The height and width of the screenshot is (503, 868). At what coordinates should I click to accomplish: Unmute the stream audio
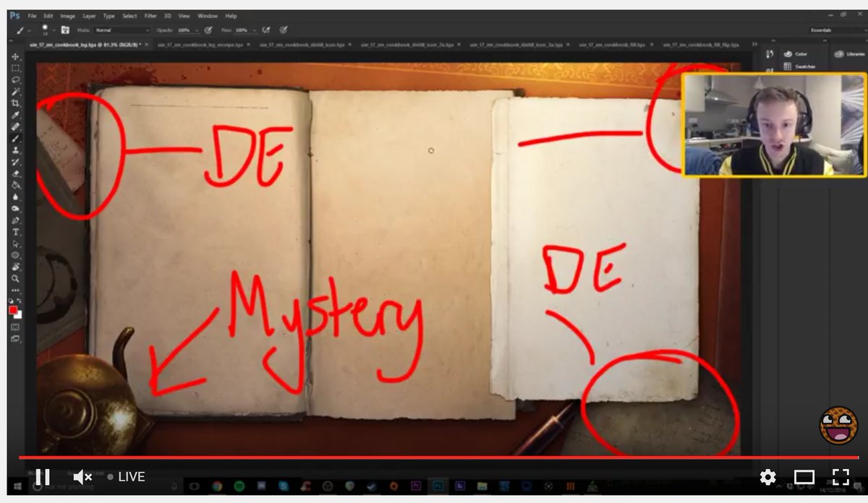(x=82, y=477)
